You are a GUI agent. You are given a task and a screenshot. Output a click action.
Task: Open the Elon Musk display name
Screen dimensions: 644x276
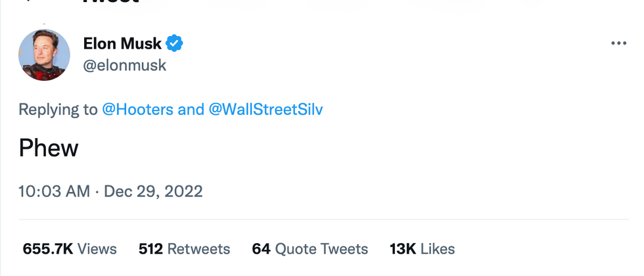point(123,44)
